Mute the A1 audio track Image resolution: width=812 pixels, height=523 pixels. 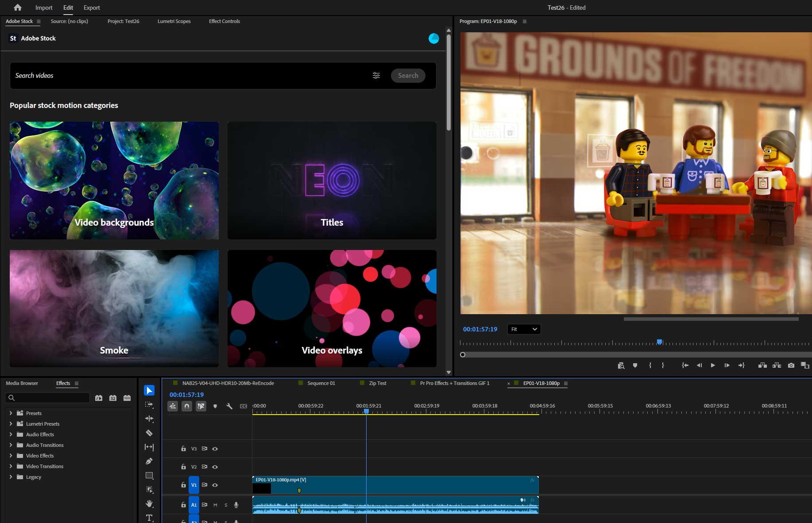pos(215,505)
